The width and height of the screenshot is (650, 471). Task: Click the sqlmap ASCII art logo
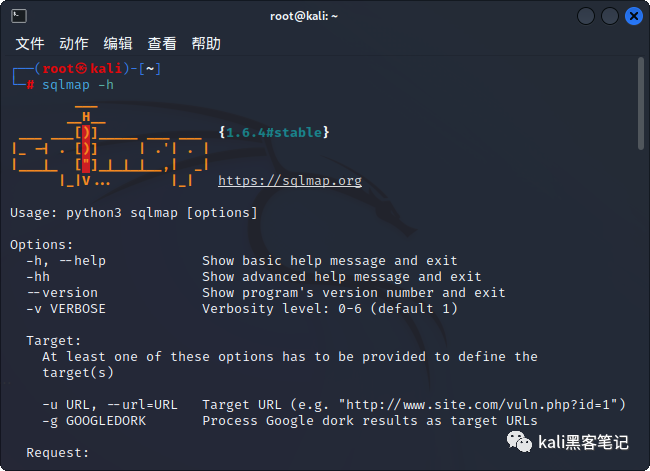[110, 145]
